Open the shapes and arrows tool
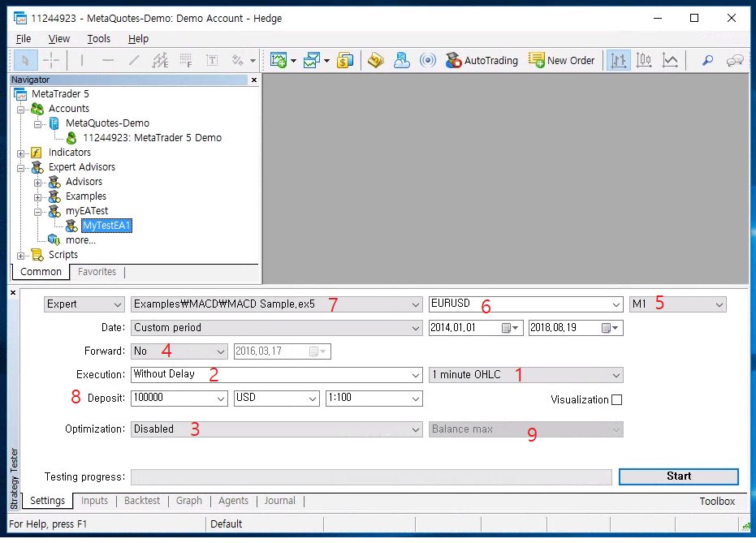Viewport: 756px width, 543px height. tap(237, 61)
